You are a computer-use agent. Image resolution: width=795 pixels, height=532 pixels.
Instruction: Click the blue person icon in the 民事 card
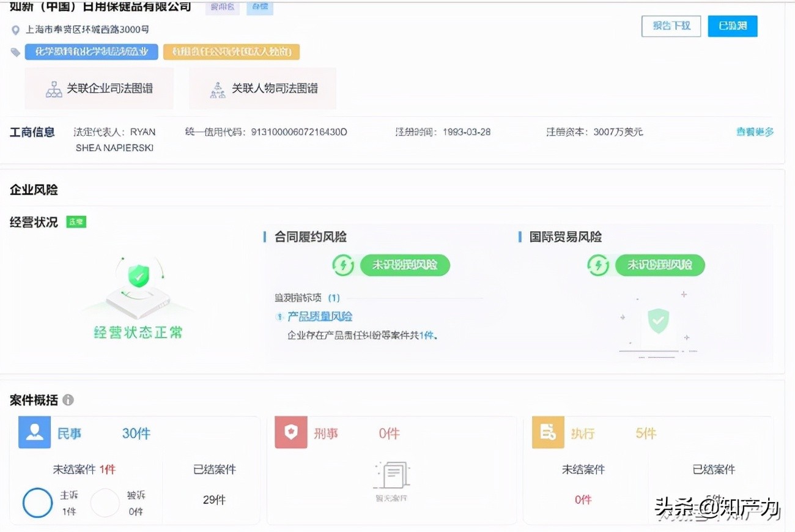tap(34, 432)
